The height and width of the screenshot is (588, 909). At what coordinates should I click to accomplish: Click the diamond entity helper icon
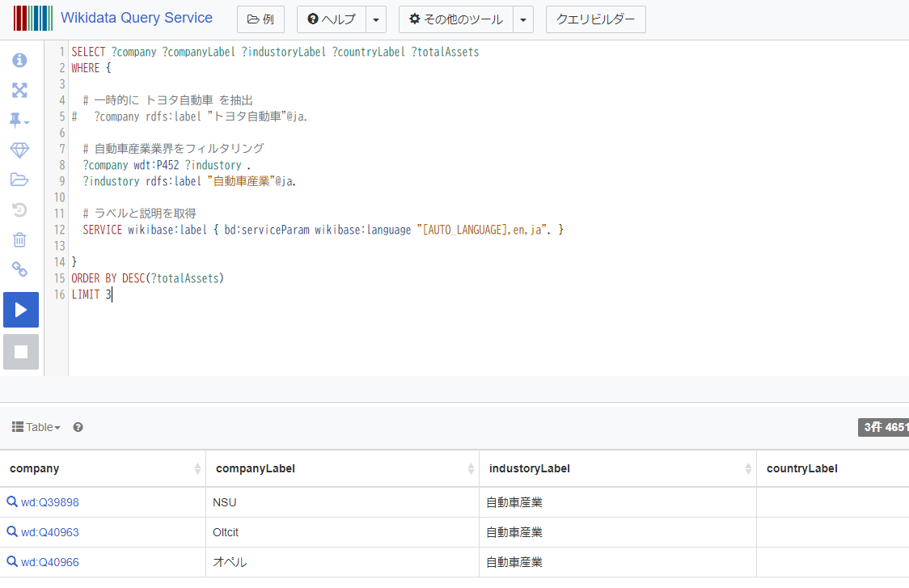(x=19, y=150)
